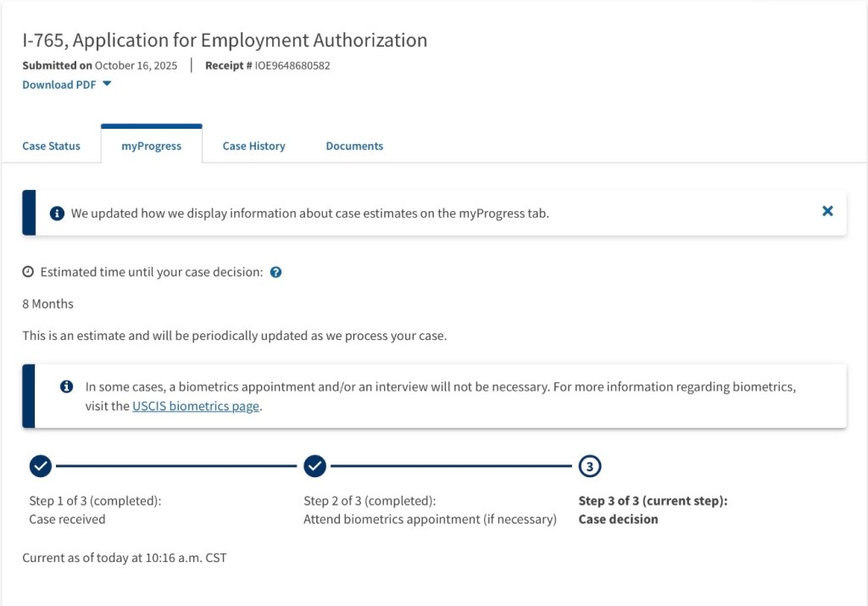This screenshot has width=868, height=606.
Task: Switch to the Case Status tab
Action: coord(51,146)
